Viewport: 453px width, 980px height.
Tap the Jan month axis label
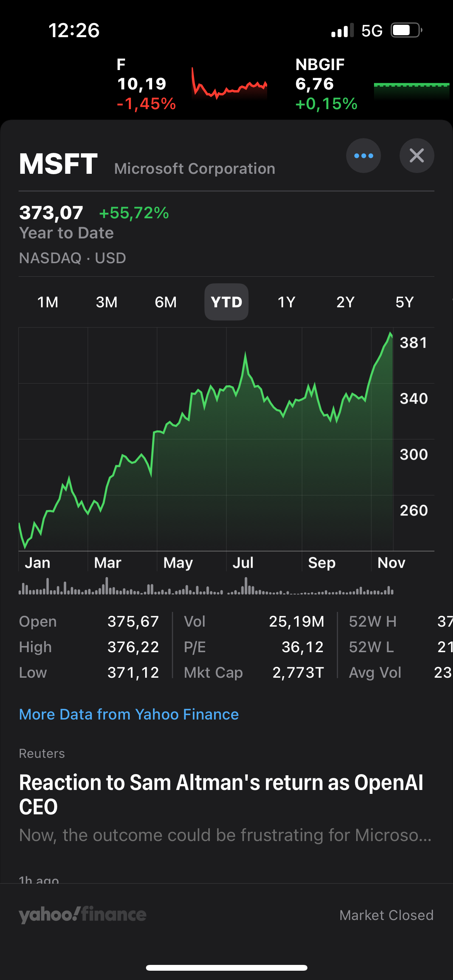(38, 563)
